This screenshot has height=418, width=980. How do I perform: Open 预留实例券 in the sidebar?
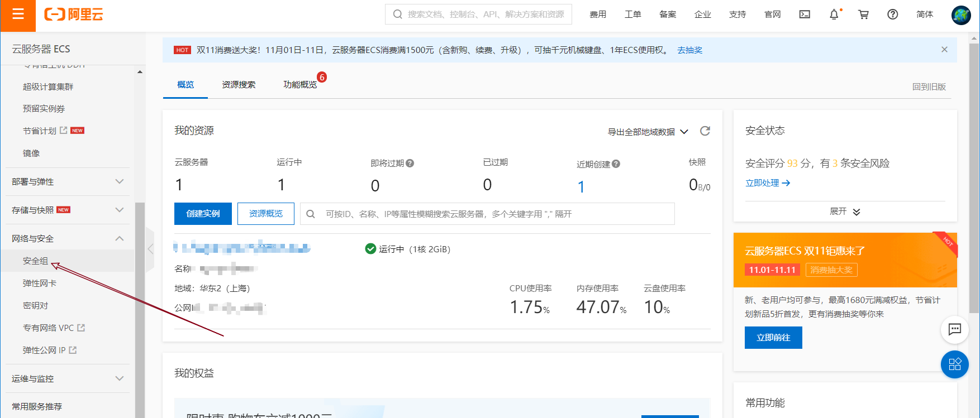pos(44,109)
